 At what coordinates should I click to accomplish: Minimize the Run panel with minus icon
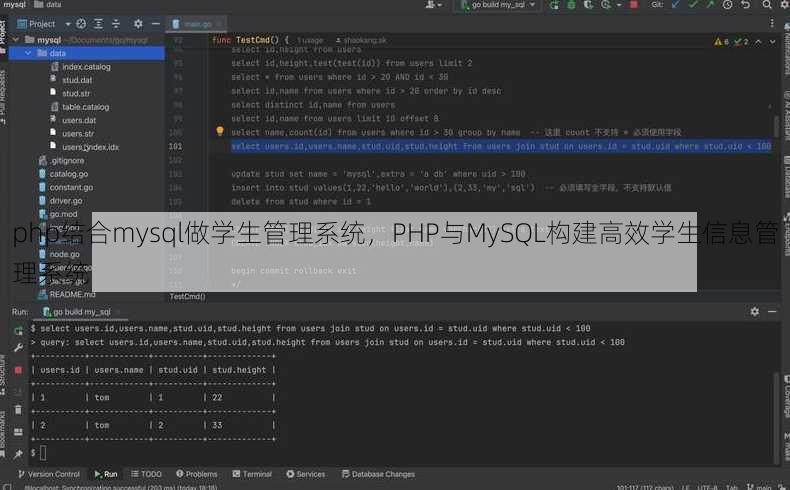pos(772,312)
